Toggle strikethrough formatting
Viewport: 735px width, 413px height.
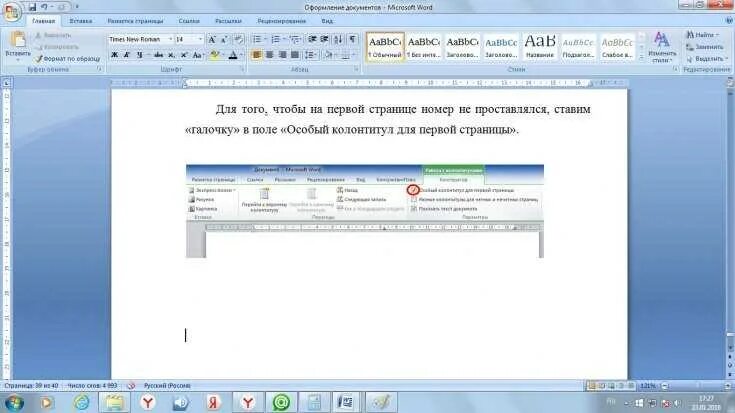[158, 55]
